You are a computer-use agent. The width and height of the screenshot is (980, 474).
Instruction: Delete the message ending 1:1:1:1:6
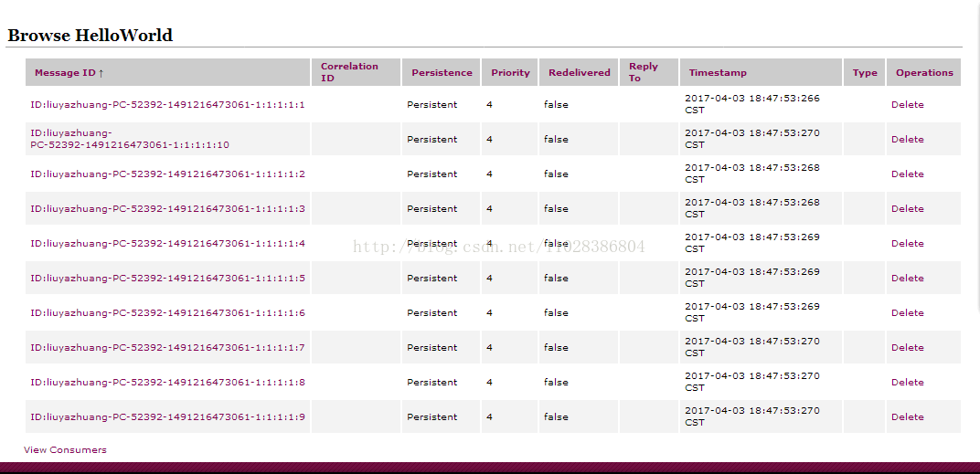908,312
